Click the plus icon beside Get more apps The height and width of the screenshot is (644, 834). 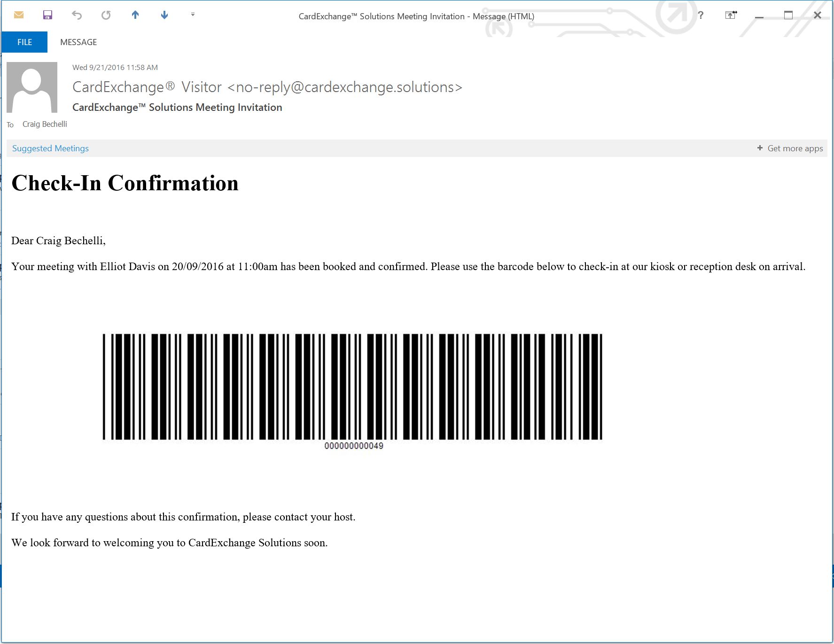click(x=760, y=148)
